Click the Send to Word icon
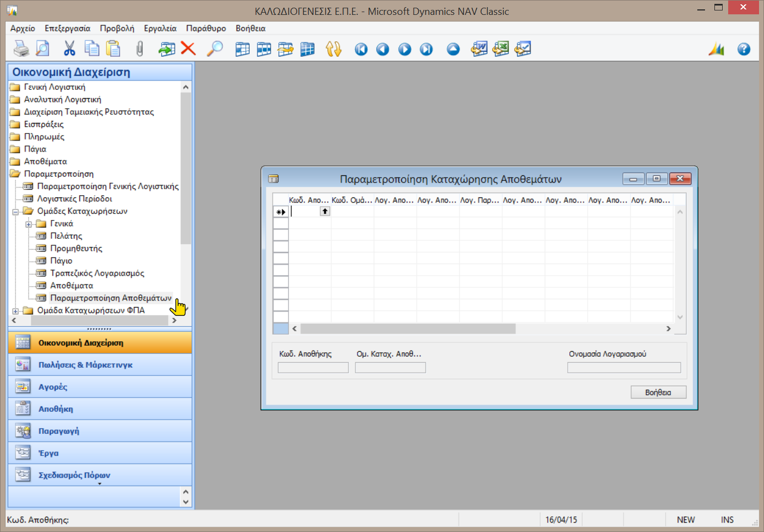The image size is (764, 532). 479,49
